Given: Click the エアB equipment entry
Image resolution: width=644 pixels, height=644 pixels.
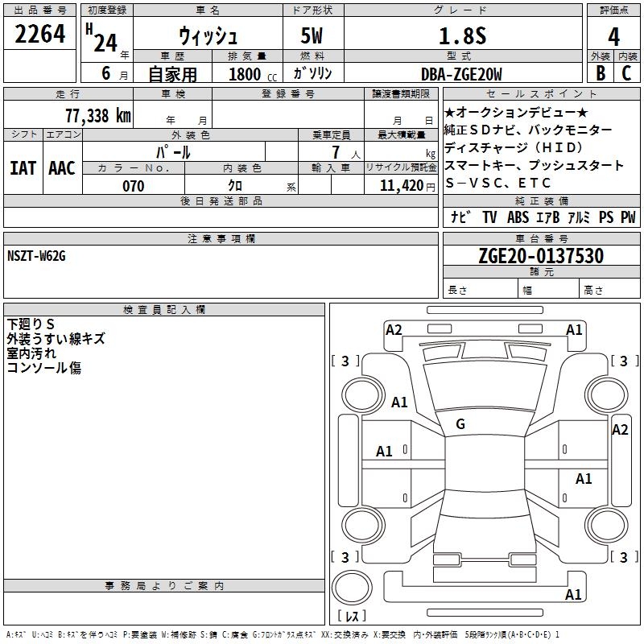Looking at the screenshot, I should [548, 217].
